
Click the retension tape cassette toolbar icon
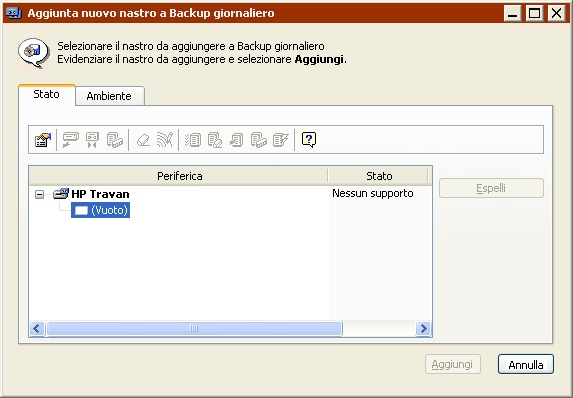click(92, 140)
